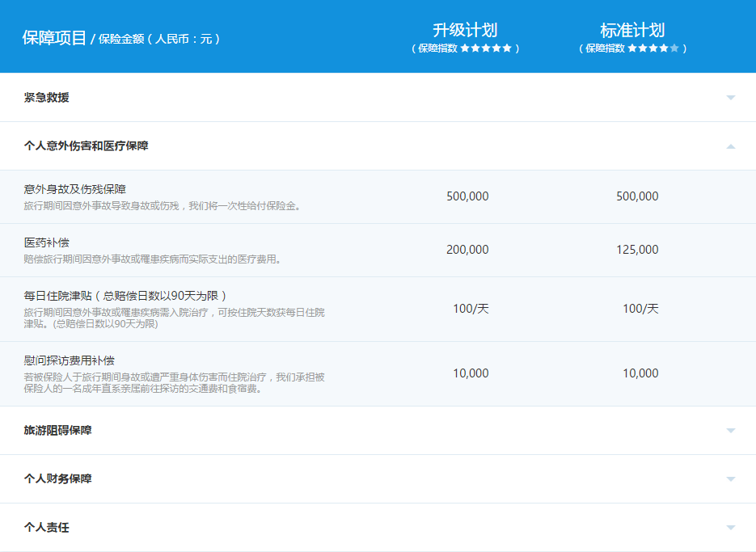Expand the 紧急救援 section arrow

pos(730,97)
